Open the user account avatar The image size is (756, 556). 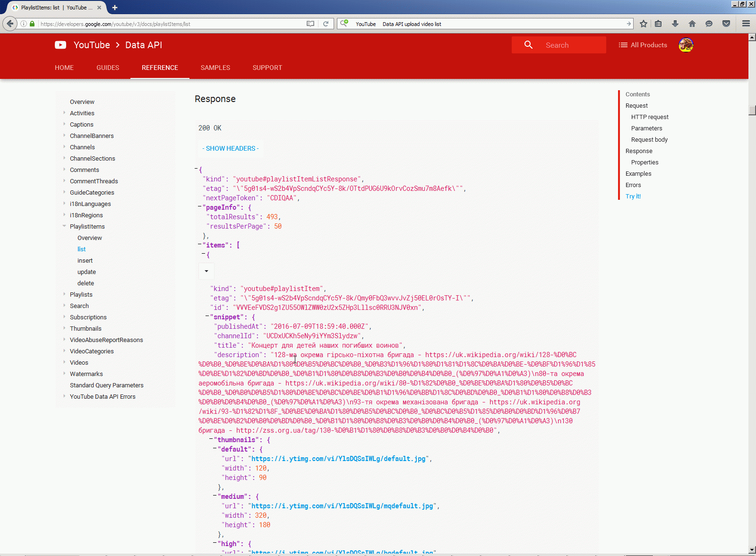[686, 45]
